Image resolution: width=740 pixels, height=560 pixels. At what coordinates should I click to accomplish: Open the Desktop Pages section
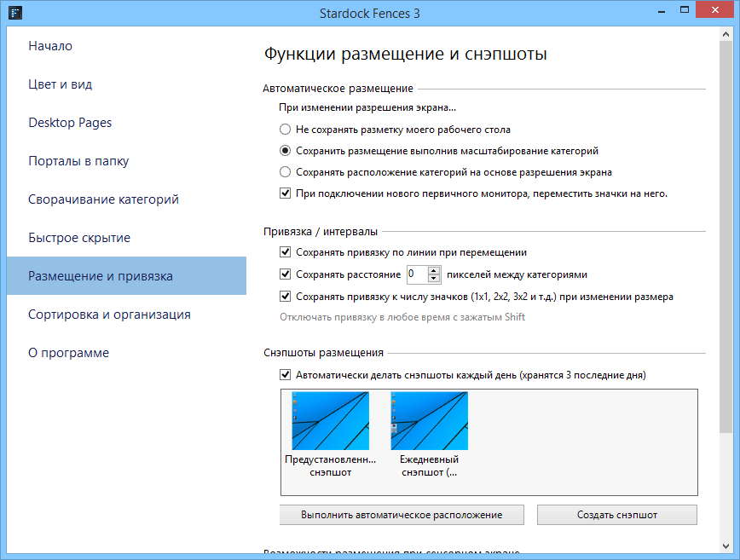pyautogui.click(x=70, y=123)
